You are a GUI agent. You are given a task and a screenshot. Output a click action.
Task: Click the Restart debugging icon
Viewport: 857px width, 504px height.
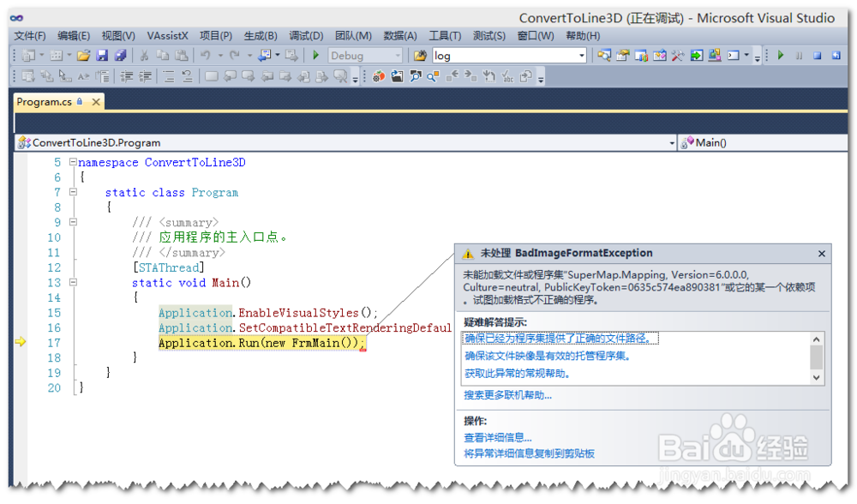coord(836,56)
